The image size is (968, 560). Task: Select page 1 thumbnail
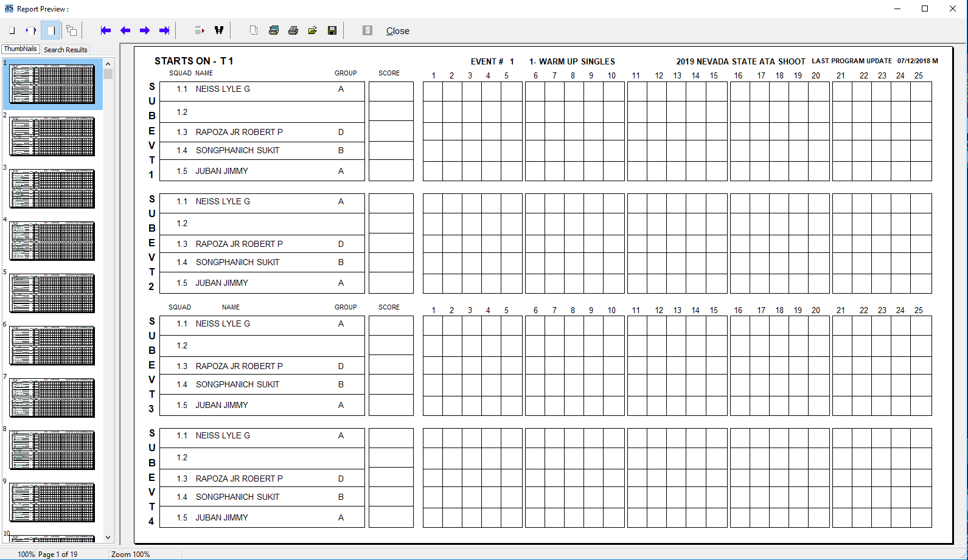click(52, 84)
